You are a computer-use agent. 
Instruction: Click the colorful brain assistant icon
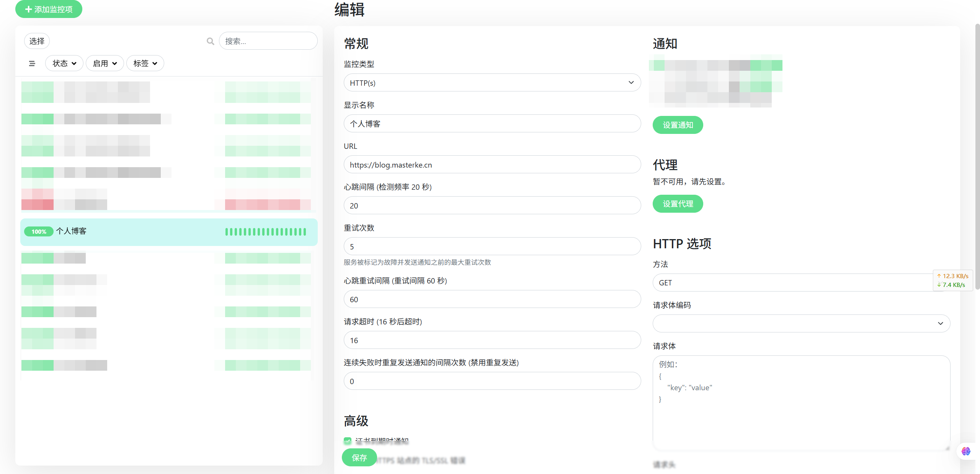coord(965,451)
